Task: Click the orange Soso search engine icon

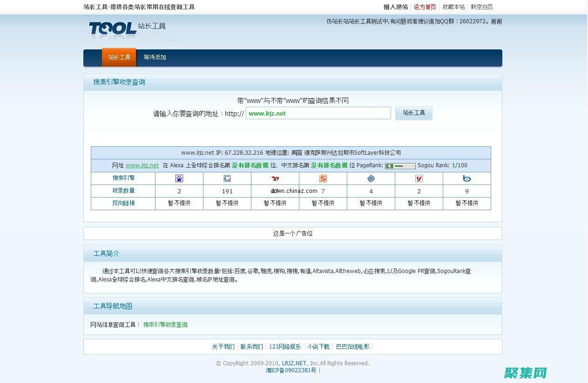Action: 323,178
